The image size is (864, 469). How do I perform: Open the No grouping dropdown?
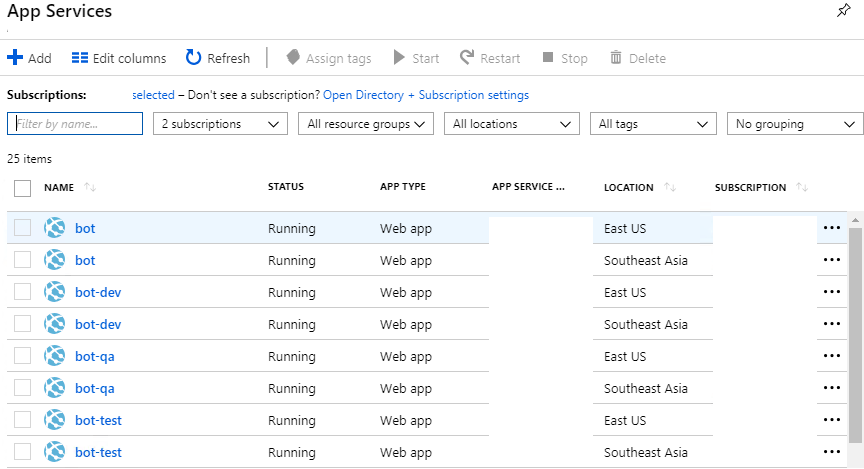pos(795,123)
